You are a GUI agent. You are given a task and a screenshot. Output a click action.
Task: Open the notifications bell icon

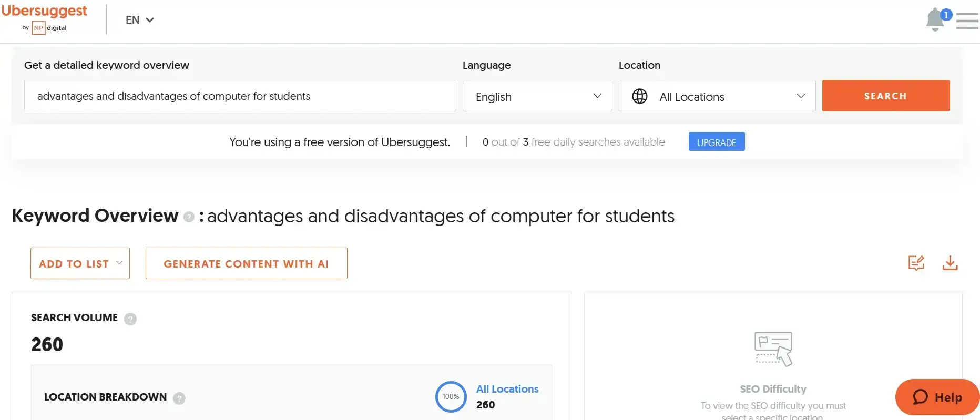coord(935,20)
